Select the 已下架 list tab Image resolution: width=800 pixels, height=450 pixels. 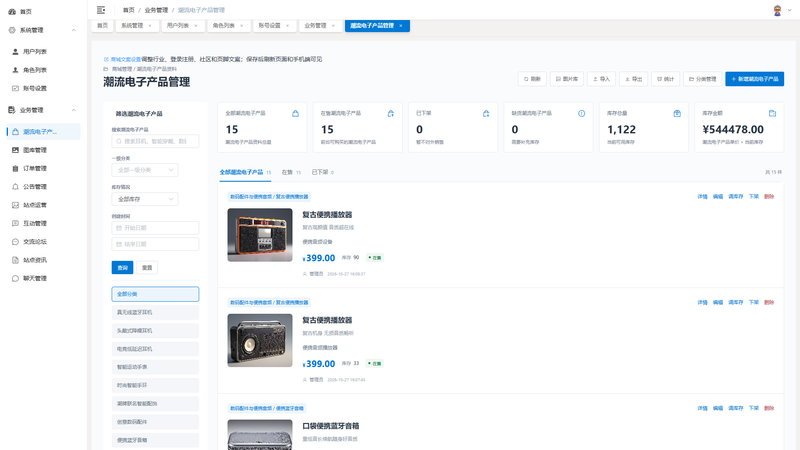(322, 172)
